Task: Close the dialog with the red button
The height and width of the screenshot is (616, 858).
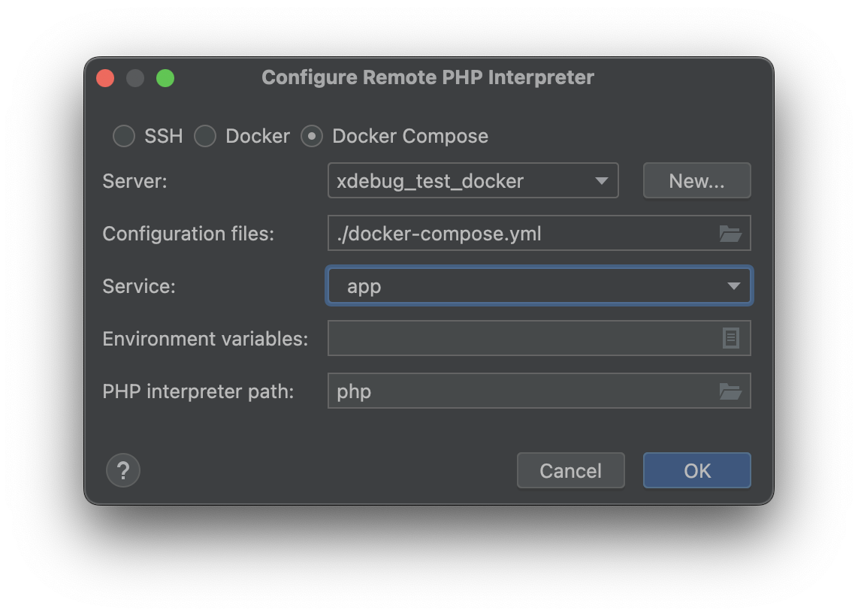Action: point(106,78)
